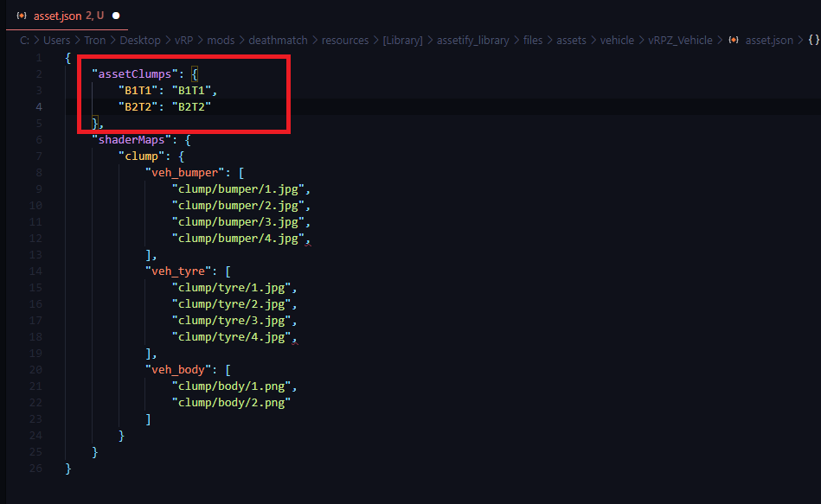
Task: Click the "clump/body/2.png" string
Action: tap(232, 403)
